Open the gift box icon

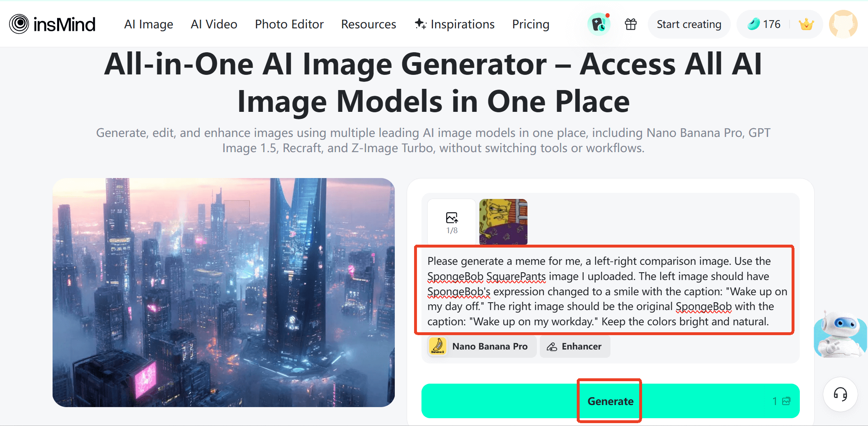(631, 24)
